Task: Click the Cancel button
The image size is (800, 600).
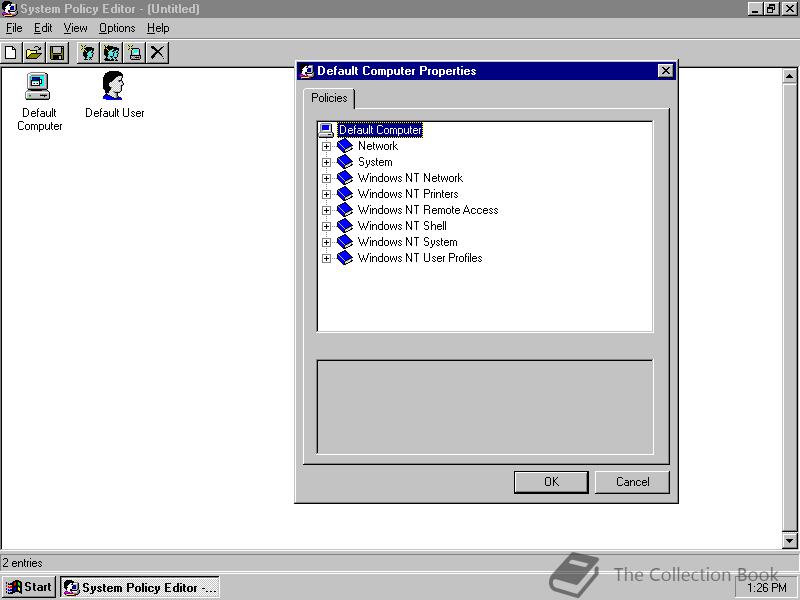Action: [x=632, y=482]
